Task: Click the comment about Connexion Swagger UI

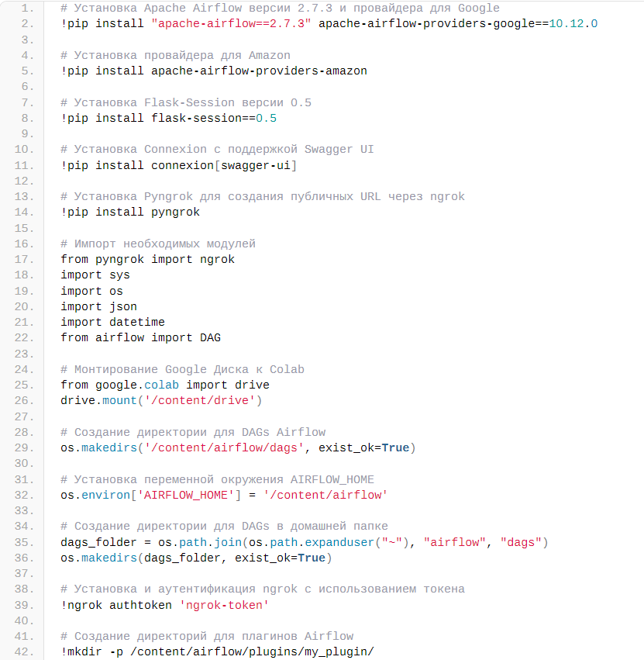Action: 217,150
